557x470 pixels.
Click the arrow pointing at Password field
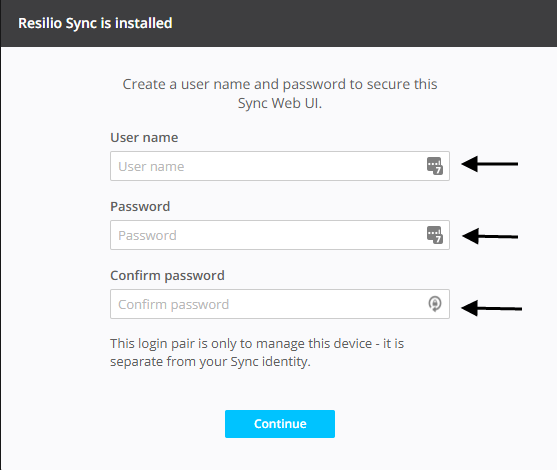click(490, 236)
